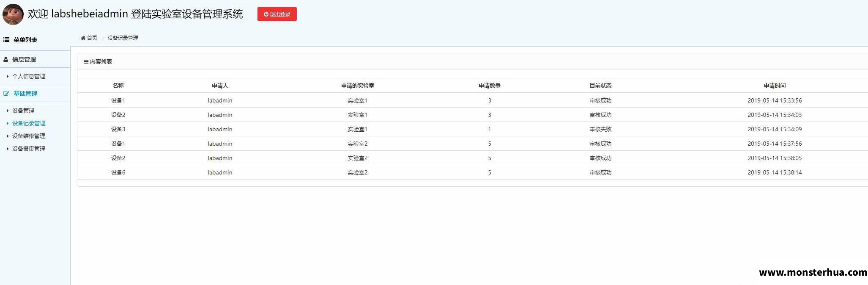Click the 审核失败 status cell
868x285 pixels.
600,129
